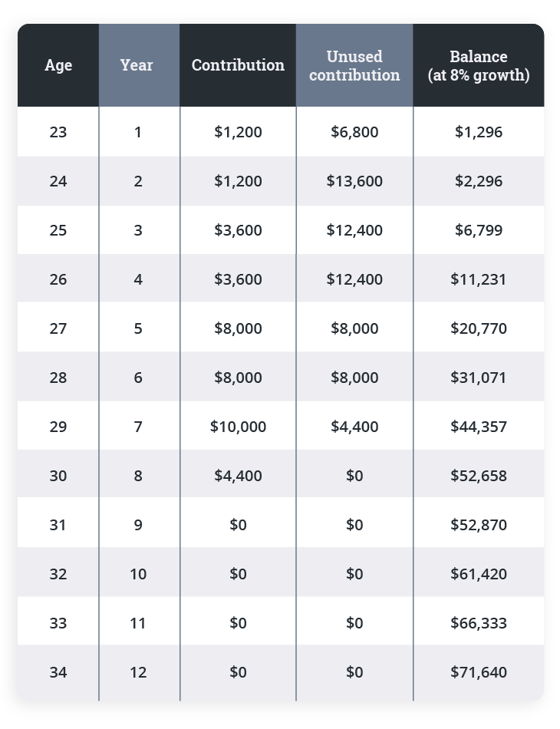The width and height of the screenshot is (560, 729).
Task: Select the age 34 cell
Action: pyautogui.click(x=58, y=672)
